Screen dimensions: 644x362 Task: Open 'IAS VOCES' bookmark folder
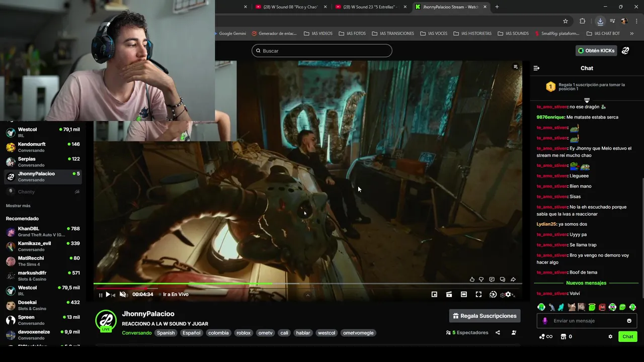coord(434,34)
